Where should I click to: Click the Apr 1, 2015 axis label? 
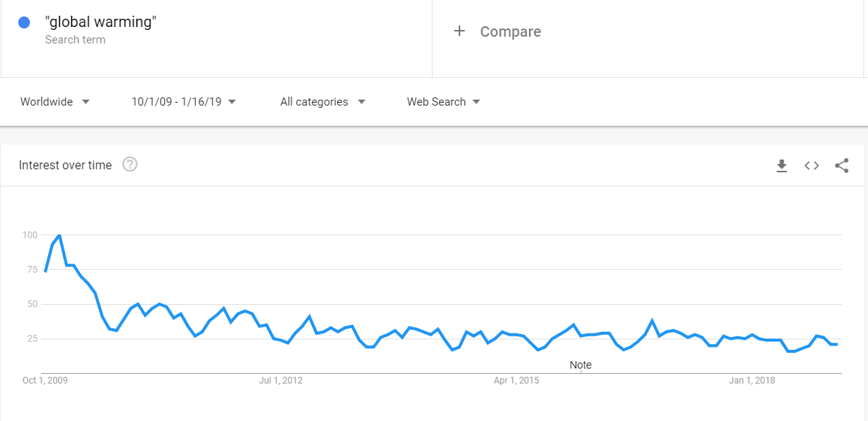516,381
